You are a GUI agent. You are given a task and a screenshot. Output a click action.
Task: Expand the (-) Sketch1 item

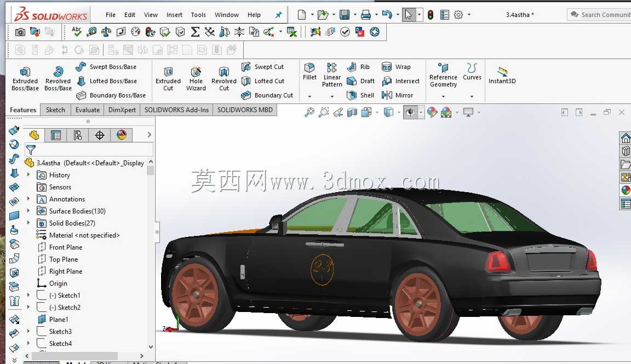pyautogui.click(x=28, y=295)
